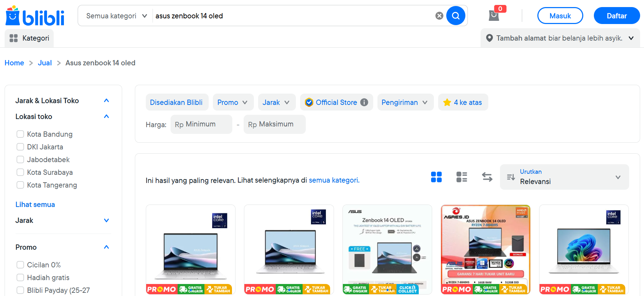Viewport: 644px width, 296px height.
Task: Toggle Disediakan Blibli filter
Action: tap(177, 102)
